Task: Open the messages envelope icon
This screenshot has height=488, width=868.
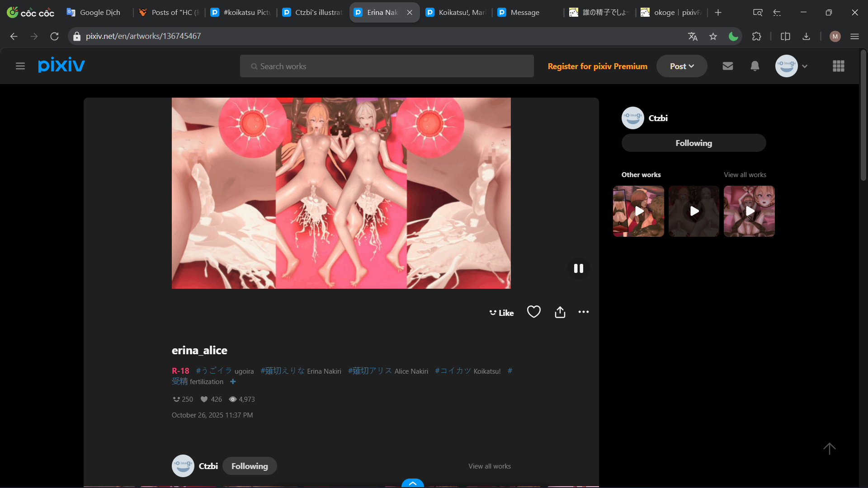Action: pos(728,66)
